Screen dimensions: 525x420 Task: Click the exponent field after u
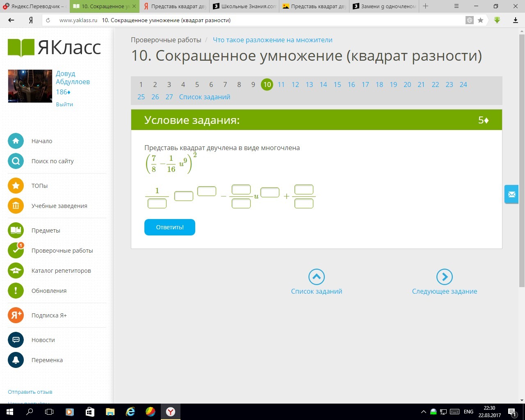(270, 192)
